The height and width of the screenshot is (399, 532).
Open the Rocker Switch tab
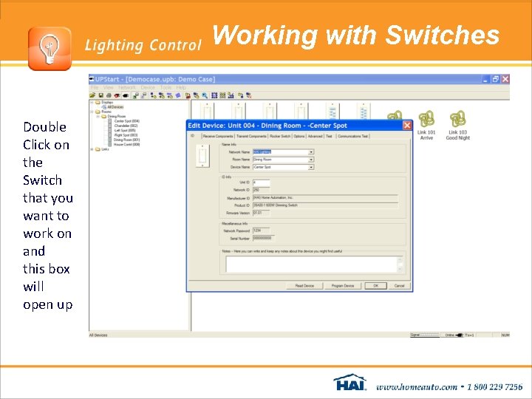coord(280,136)
